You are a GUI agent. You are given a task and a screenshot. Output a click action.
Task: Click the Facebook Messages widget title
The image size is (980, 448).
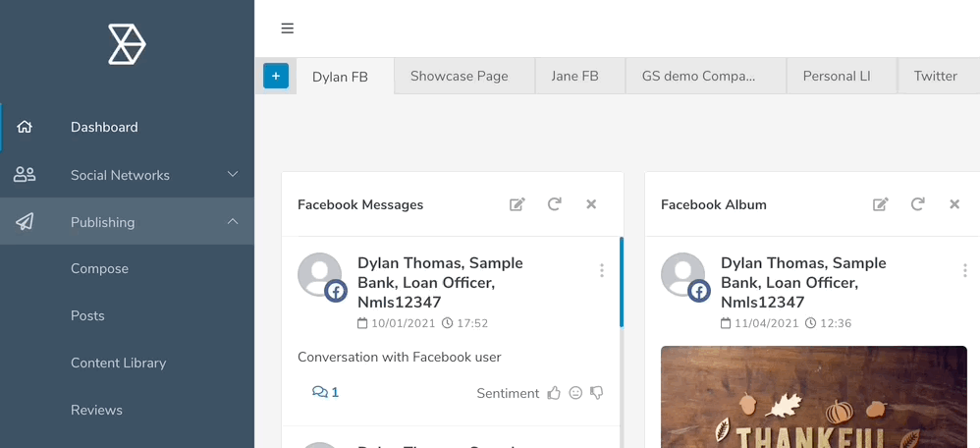(360, 204)
